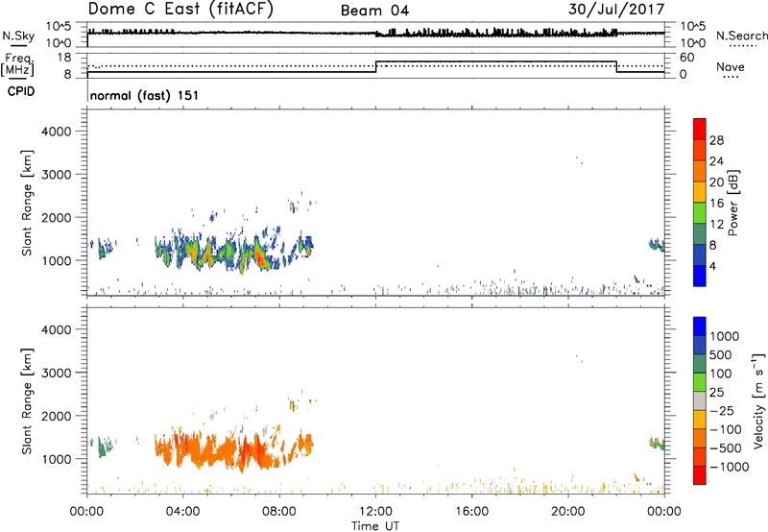
Task: Click the "Slant Range [km]" label of the power panel
Action: pos(27,203)
